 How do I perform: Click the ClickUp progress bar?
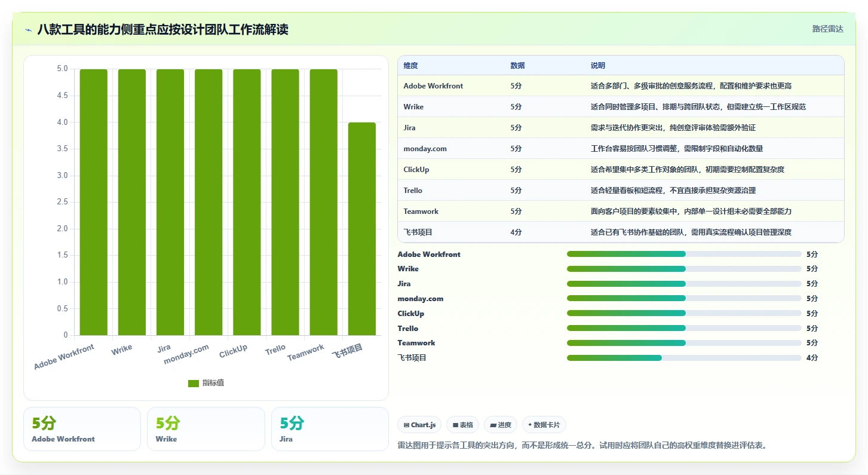(x=684, y=313)
